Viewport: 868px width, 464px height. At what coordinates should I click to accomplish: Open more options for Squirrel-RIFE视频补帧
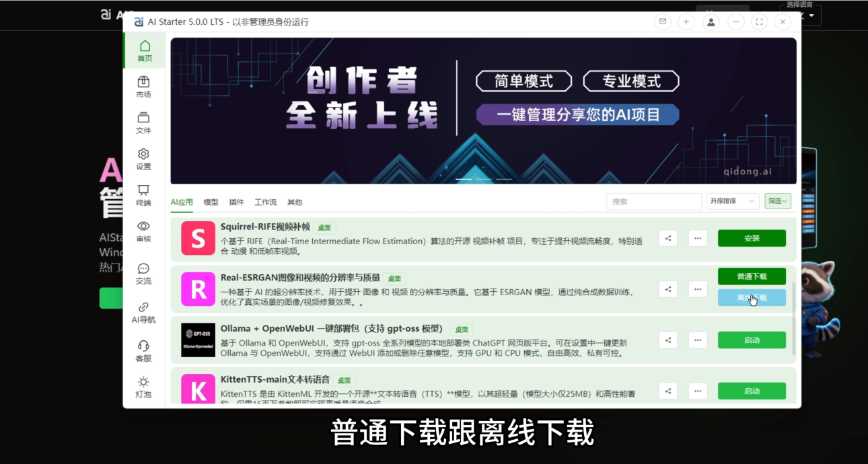698,238
